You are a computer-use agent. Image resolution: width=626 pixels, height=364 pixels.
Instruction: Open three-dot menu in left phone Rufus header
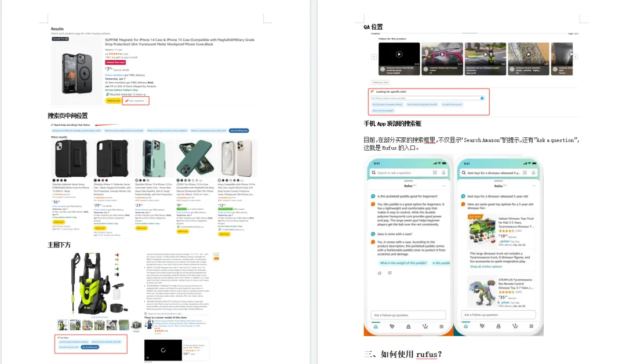coord(443,186)
